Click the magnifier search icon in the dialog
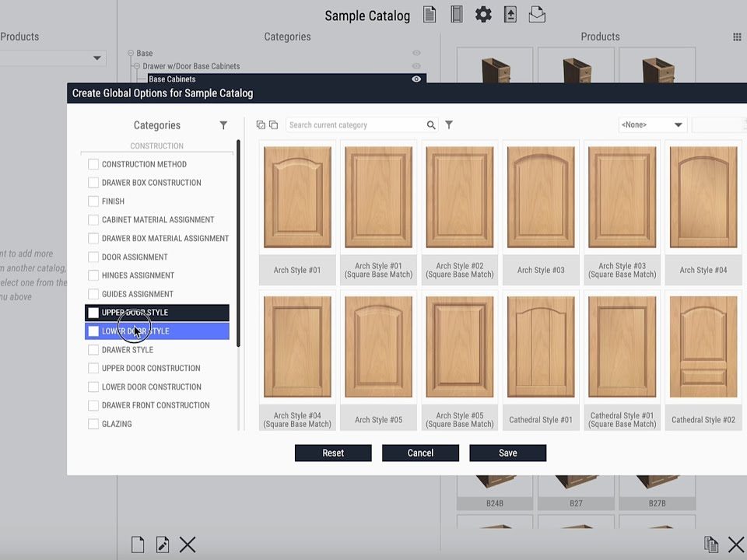This screenshot has width=747, height=560. (x=431, y=125)
